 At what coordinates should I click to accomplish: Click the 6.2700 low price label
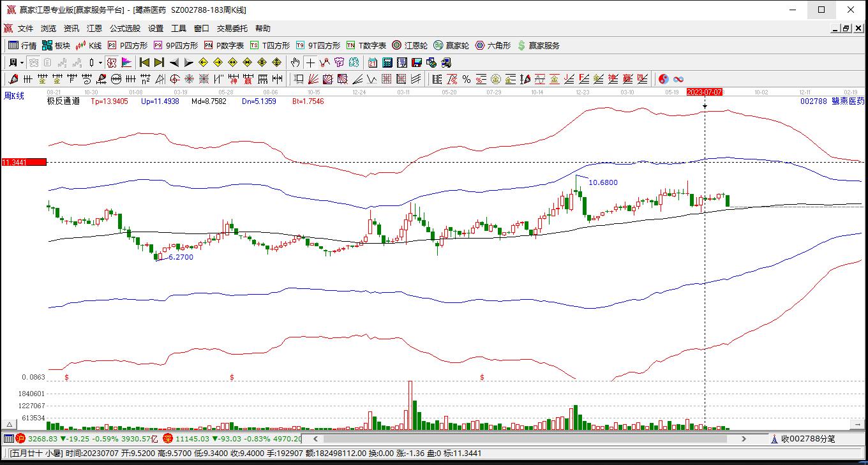(181, 257)
